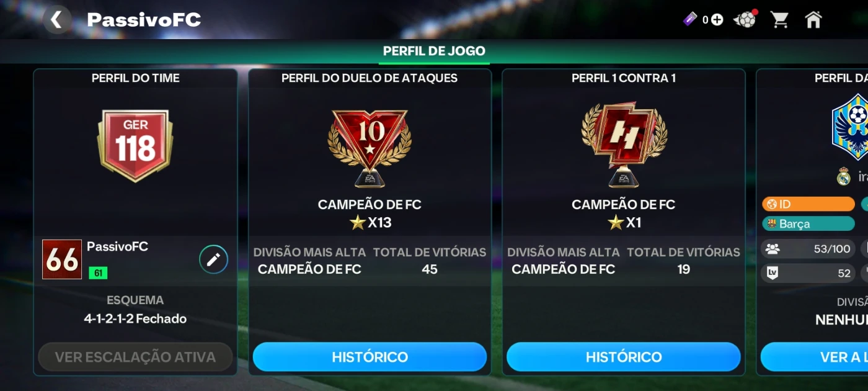
Task: Edit team name with the pencil icon
Action: 213,259
